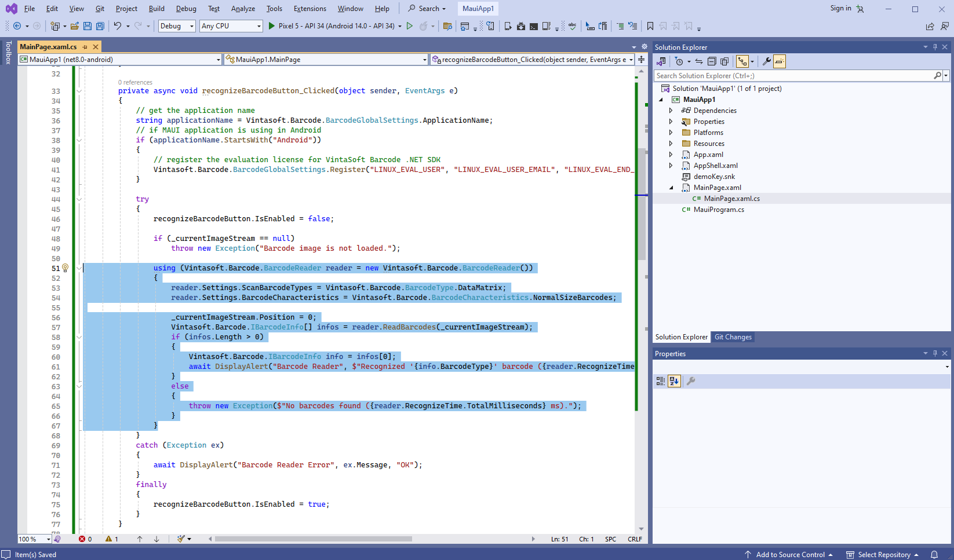This screenshot has width=954, height=560.
Task: Open the Analyze menu
Action: click(243, 9)
